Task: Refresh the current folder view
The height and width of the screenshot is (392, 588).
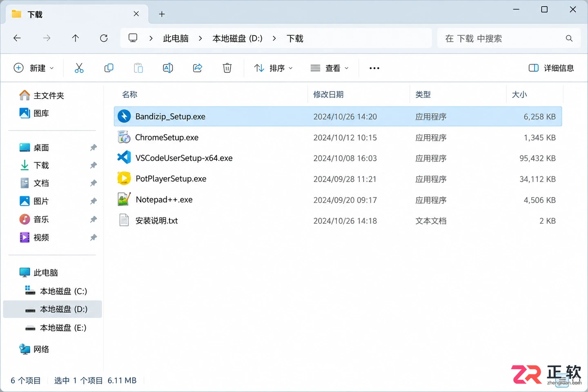Action: (x=104, y=38)
